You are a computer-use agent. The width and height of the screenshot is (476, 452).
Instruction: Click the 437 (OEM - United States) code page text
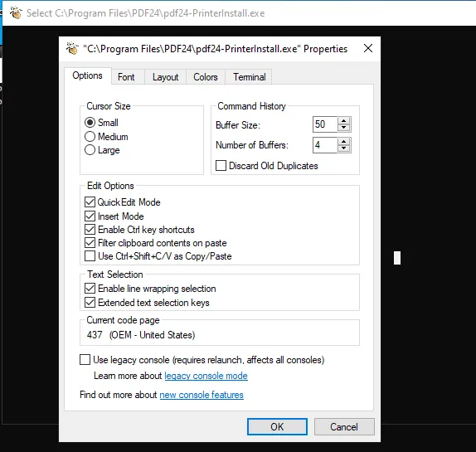coord(141,335)
